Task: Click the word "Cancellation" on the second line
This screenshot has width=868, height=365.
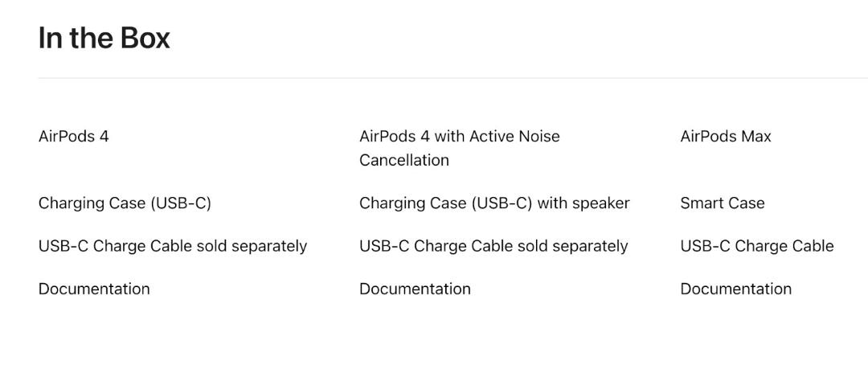Action: (404, 161)
